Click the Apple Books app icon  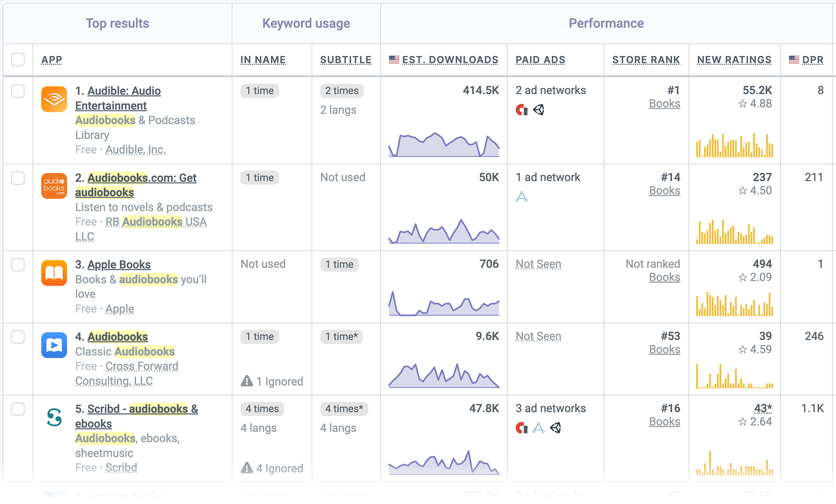point(54,273)
